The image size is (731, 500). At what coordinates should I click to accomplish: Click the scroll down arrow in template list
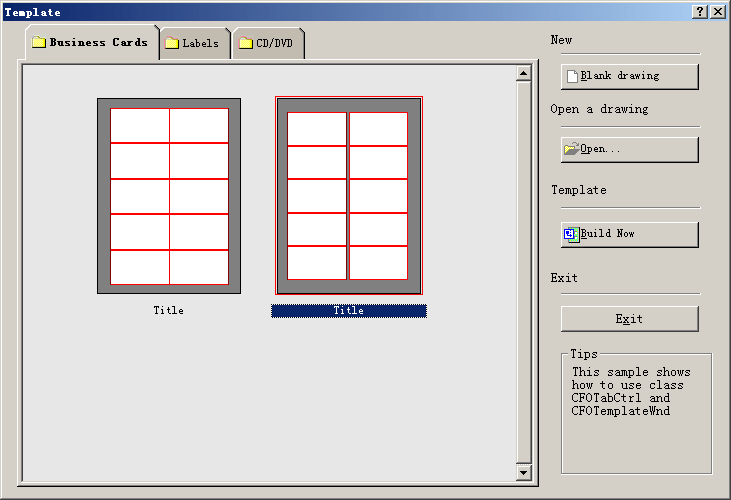click(x=522, y=471)
